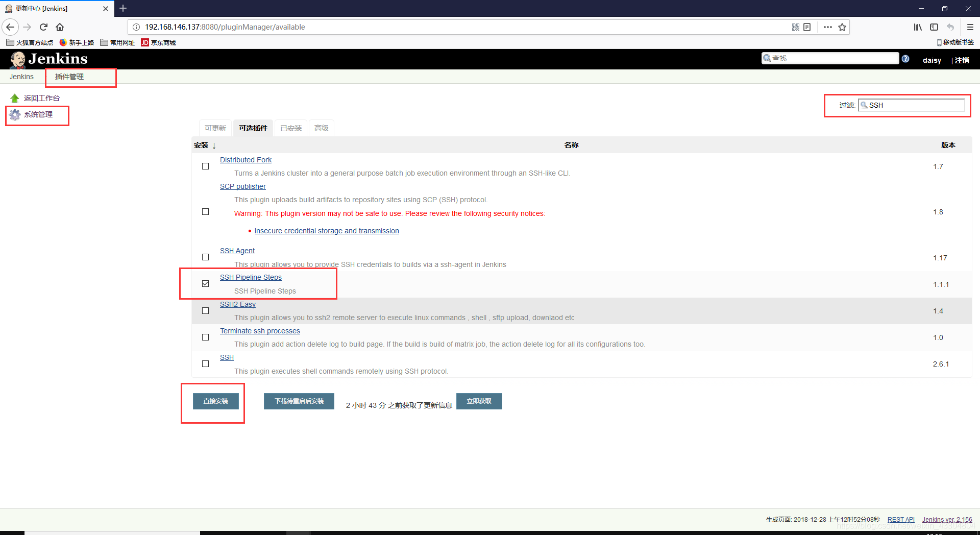Image resolution: width=980 pixels, height=535 pixels.
Task: Click the 立即获取 button
Action: click(x=479, y=401)
